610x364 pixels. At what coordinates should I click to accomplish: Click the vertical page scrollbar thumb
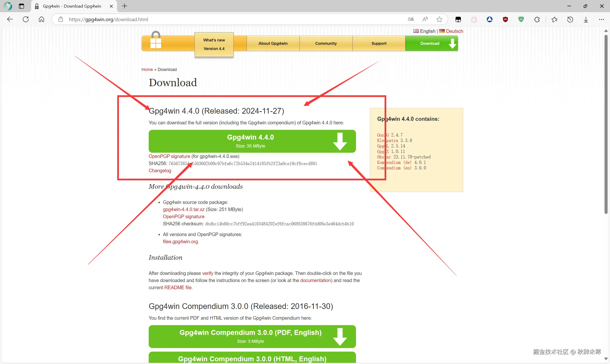click(606, 124)
